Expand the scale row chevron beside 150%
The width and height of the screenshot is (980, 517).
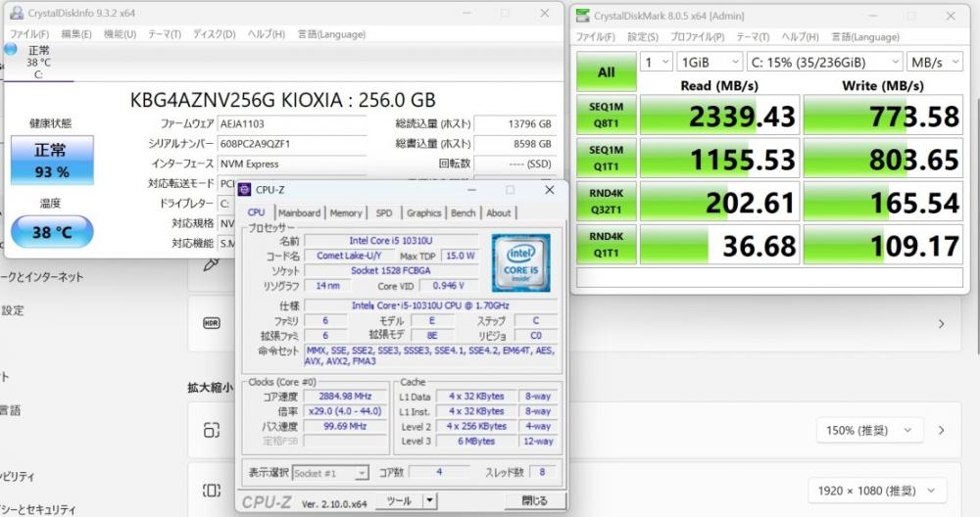(x=941, y=430)
